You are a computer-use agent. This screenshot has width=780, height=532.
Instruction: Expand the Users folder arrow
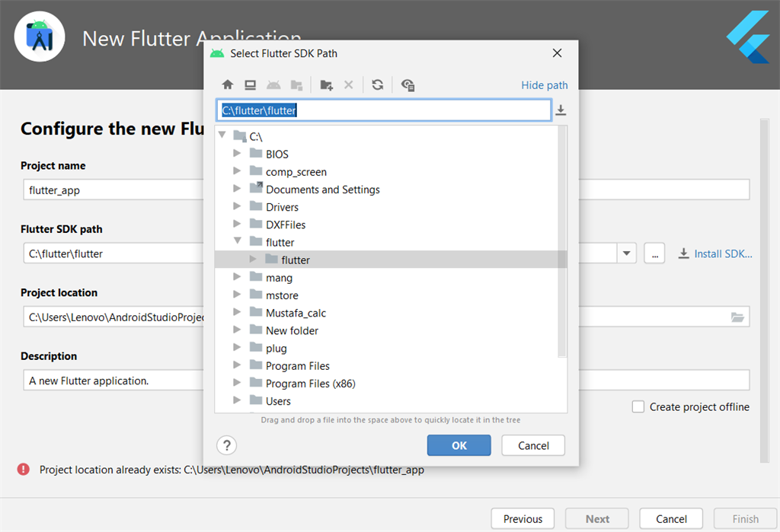tap(237, 400)
